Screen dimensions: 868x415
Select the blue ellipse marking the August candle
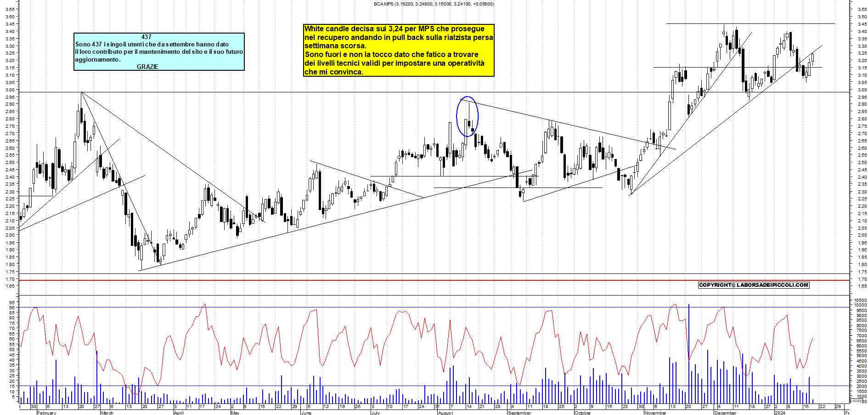[x=467, y=116]
